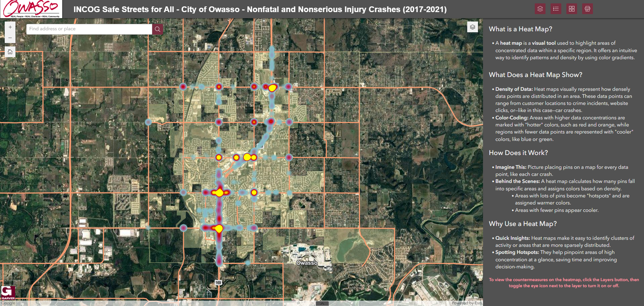Click the Garver logo on the map

point(8,293)
